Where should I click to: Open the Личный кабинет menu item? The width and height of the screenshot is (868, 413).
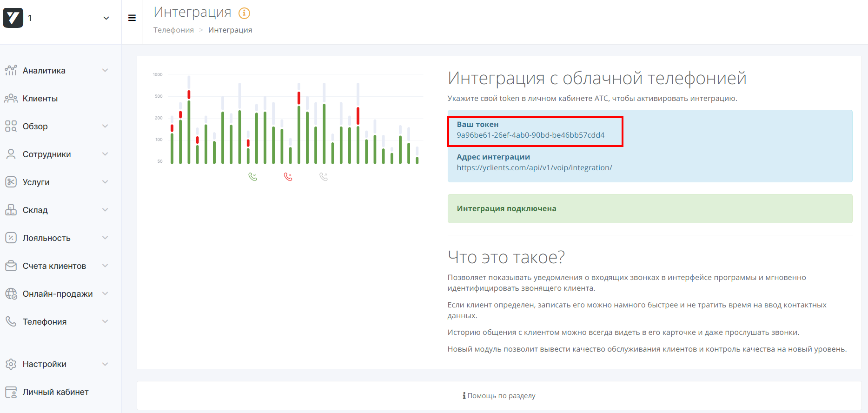55,392
